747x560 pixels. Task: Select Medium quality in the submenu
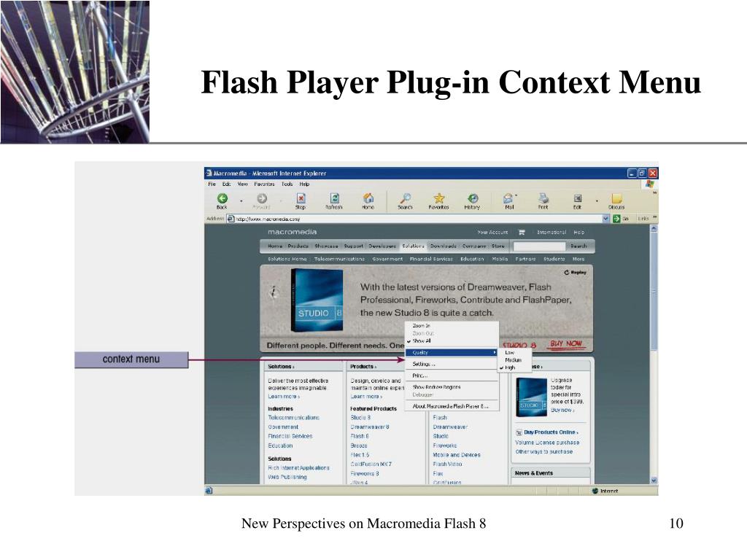click(513, 360)
